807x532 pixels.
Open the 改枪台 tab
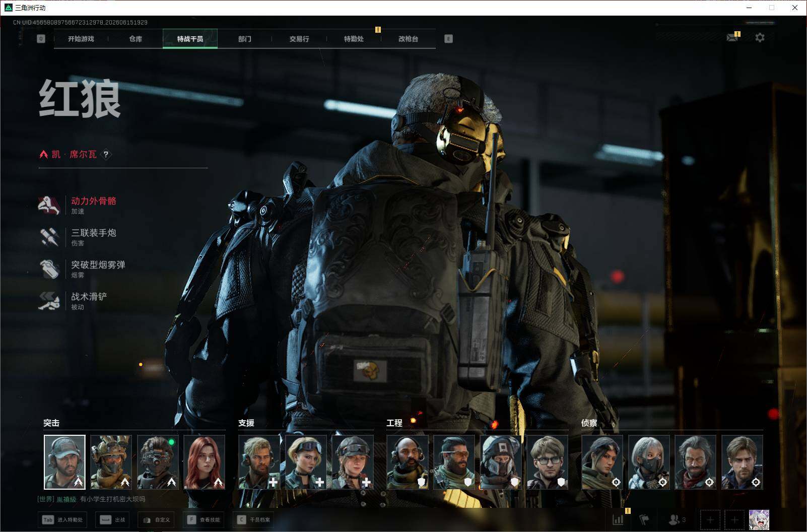point(408,39)
